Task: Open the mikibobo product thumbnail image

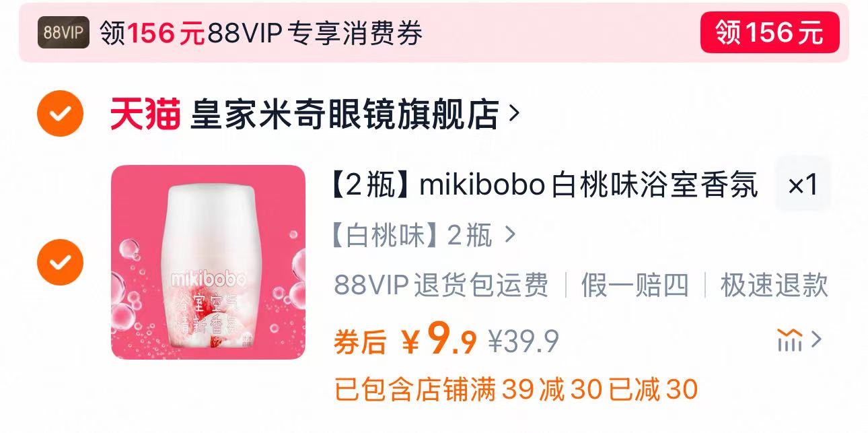Action: pyautogui.click(x=208, y=262)
